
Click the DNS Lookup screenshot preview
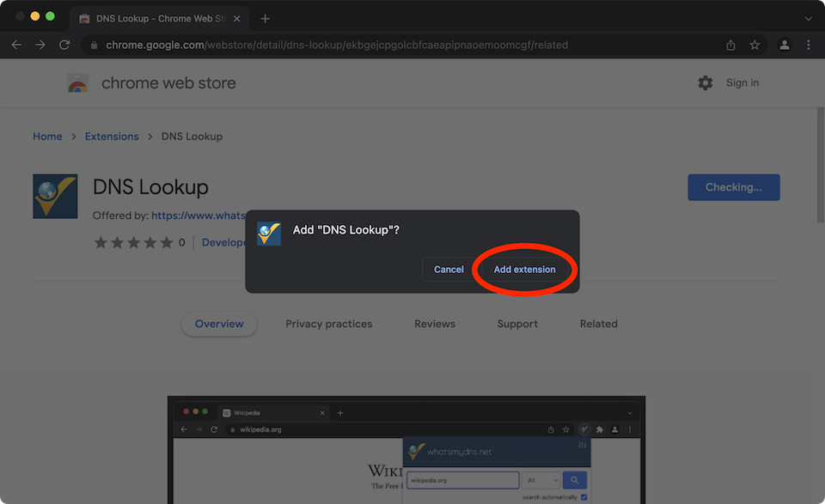(406, 451)
